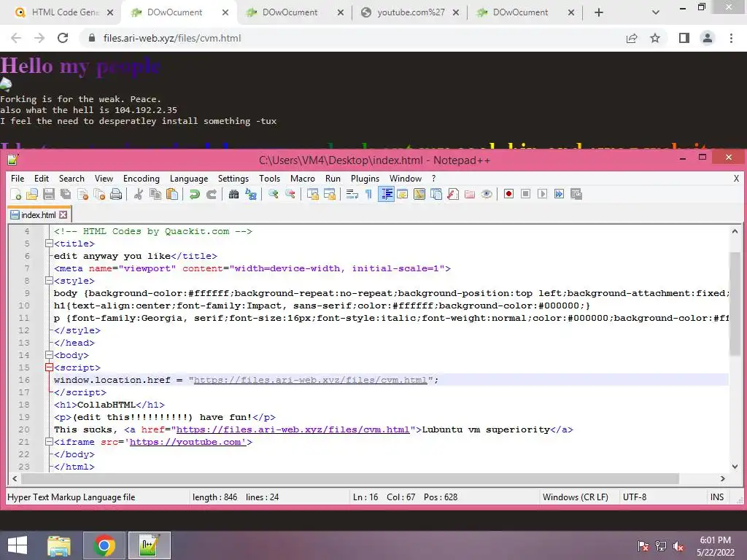
Task: Open a new Chrome tab
Action: click(x=599, y=12)
